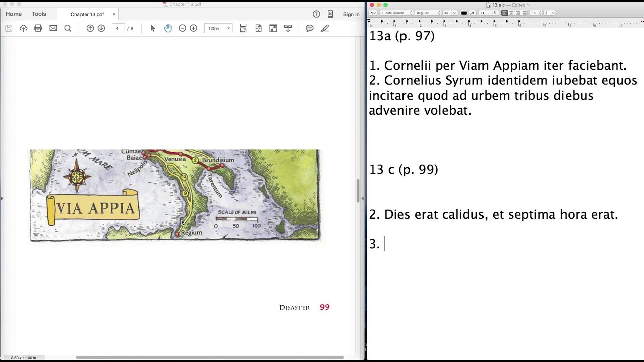
Task: Click the text background color swatch
Action: (473, 13)
